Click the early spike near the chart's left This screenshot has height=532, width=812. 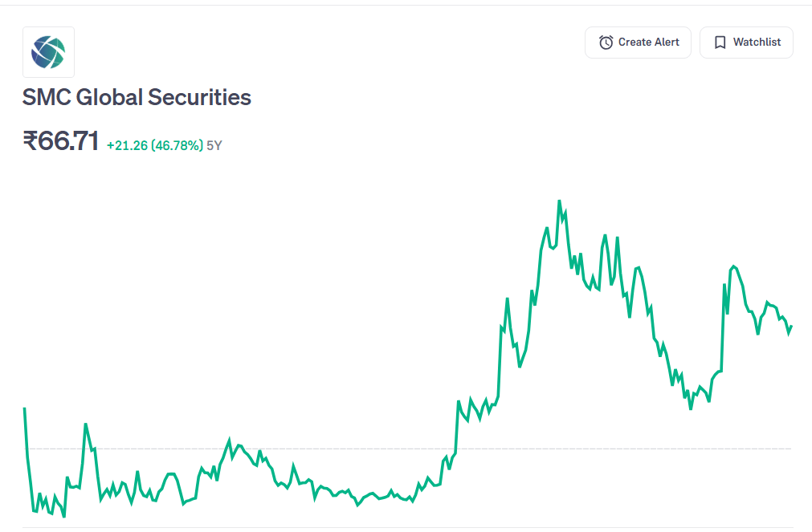[86, 424]
